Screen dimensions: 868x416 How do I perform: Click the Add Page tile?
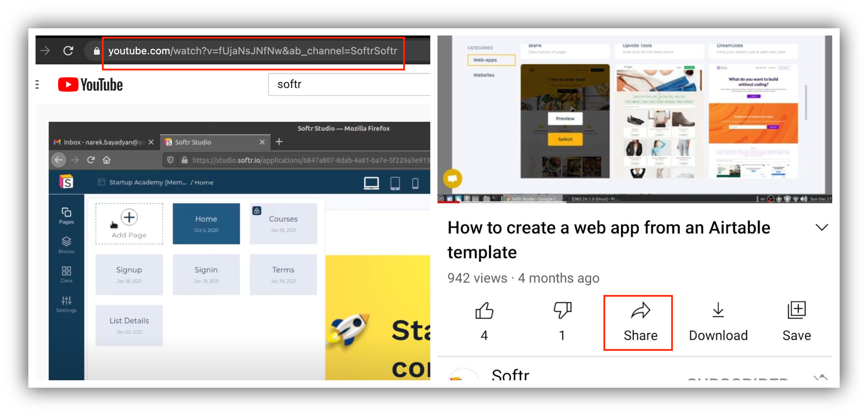(129, 223)
